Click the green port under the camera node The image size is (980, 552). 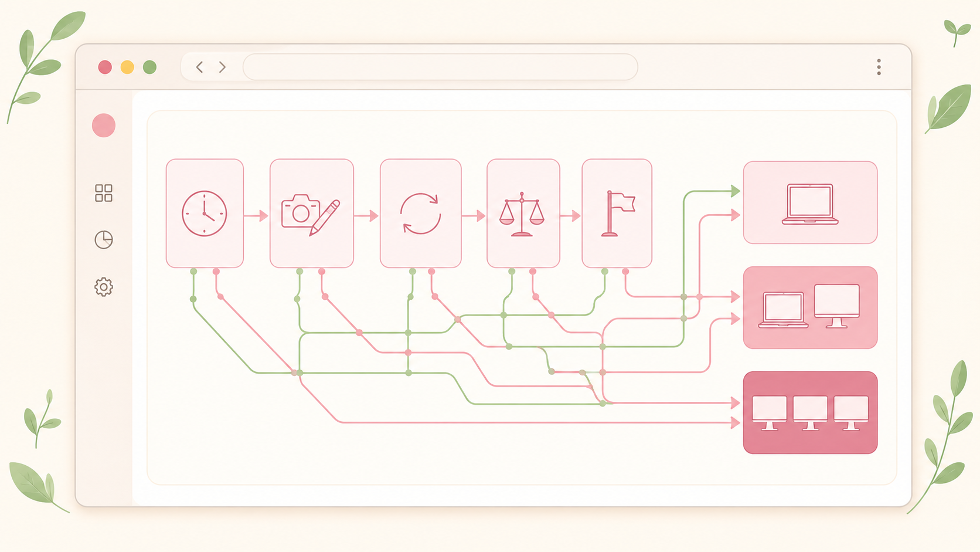point(300,272)
